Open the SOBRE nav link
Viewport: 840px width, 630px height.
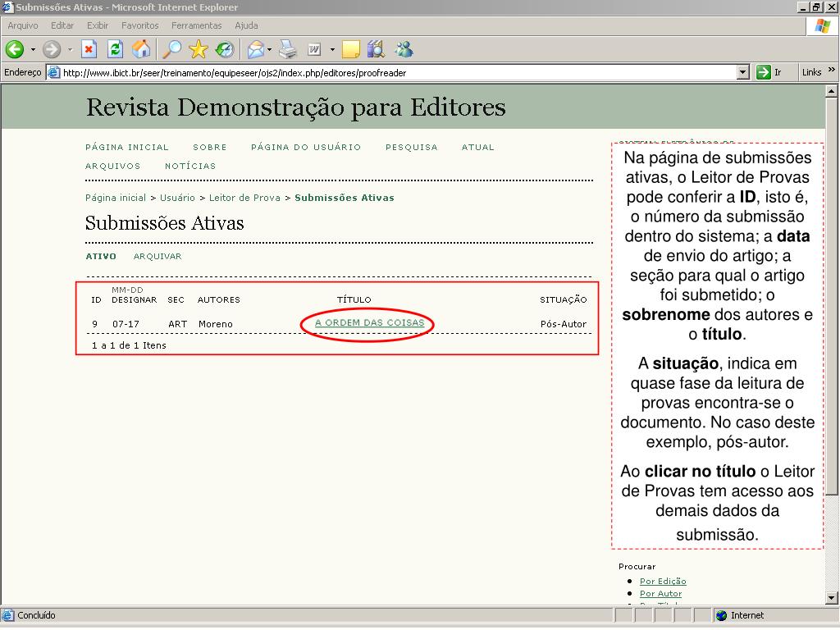[210, 148]
